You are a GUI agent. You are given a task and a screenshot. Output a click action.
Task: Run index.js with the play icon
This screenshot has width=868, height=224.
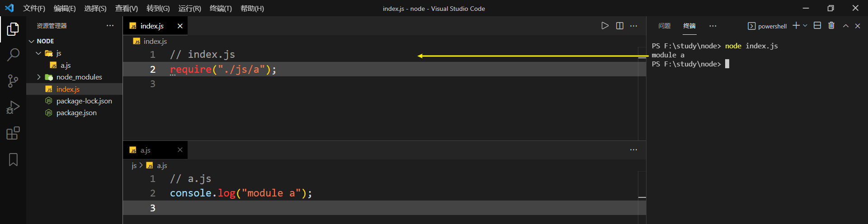(605, 26)
